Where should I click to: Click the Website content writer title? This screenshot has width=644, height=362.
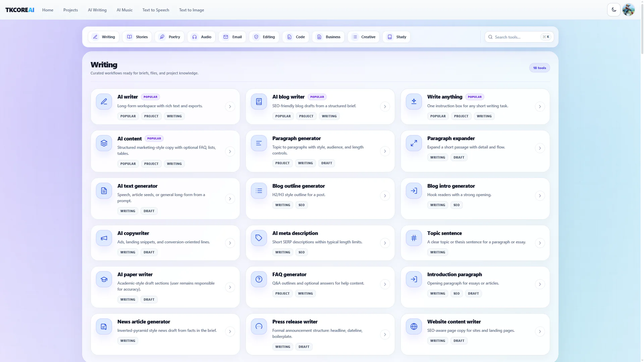454,322
